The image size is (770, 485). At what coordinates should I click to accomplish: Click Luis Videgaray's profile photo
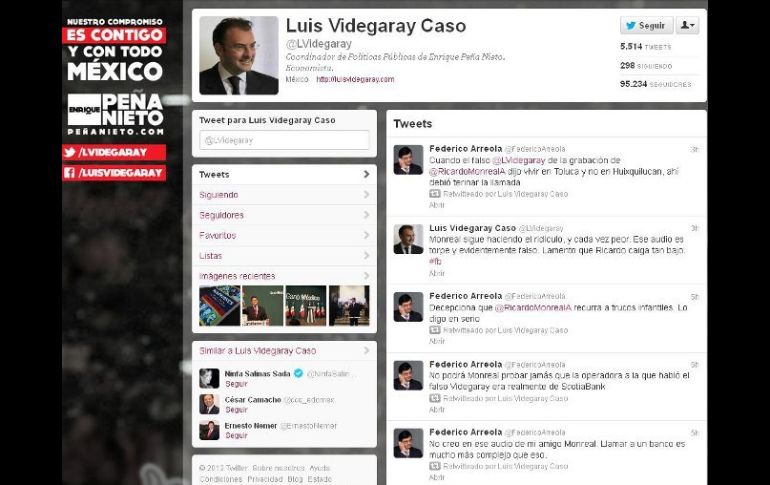point(239,55)
